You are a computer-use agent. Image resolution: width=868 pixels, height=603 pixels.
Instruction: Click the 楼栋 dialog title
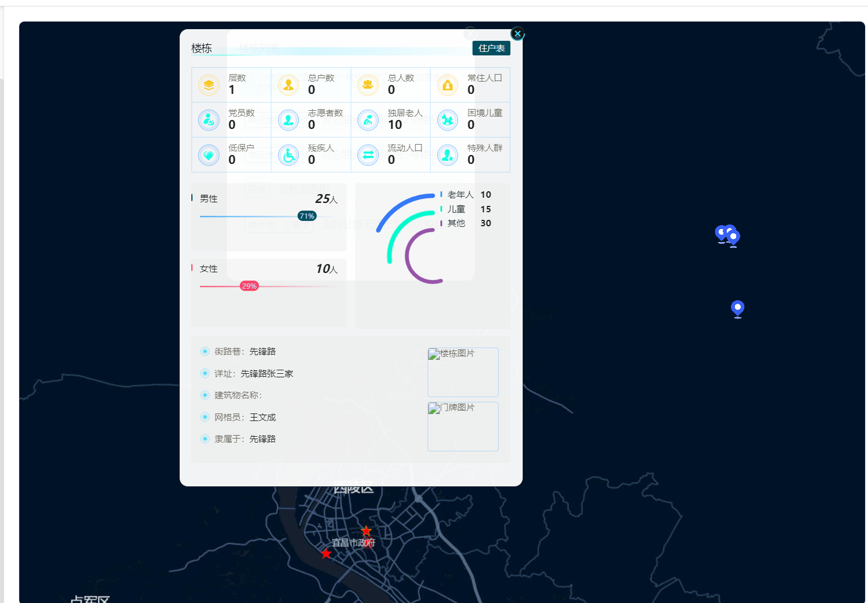(202, 48)
